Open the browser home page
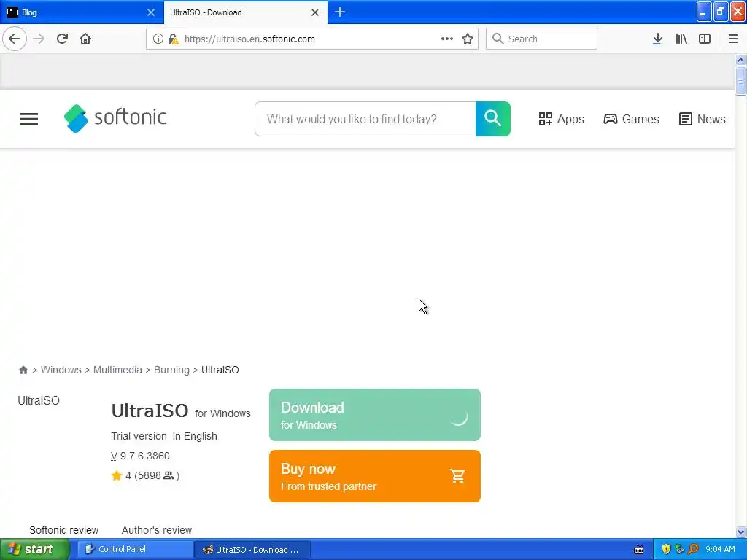 click(x=85, y=39)
